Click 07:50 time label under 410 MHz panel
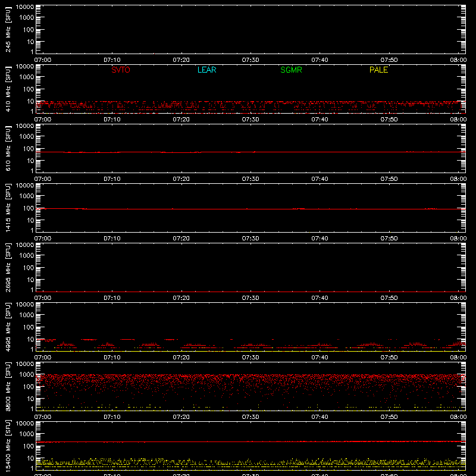The height and width of the screenshot is (476, 476). [389, 120]
